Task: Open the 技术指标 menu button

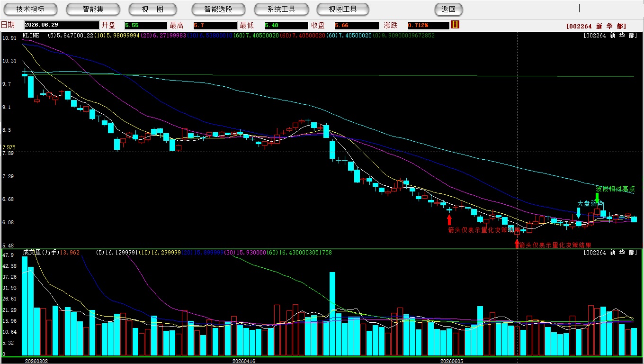Action: (30, 9)
